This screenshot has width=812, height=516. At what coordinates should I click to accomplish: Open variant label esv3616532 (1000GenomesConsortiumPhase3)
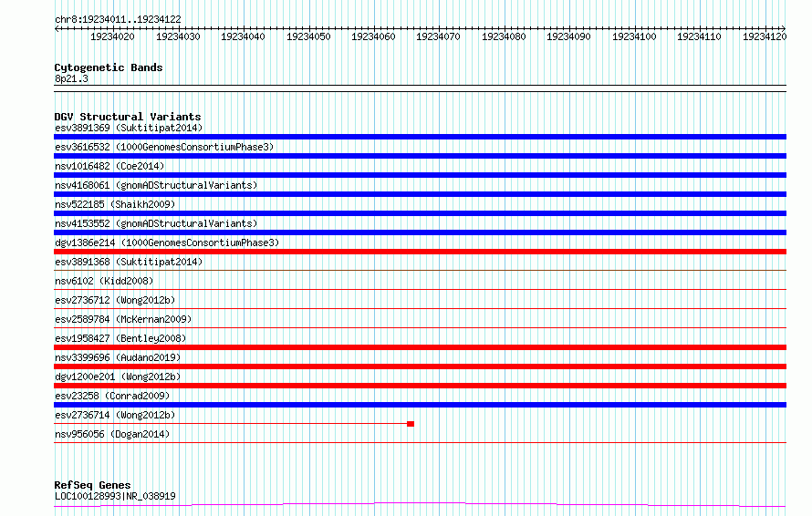164,147
